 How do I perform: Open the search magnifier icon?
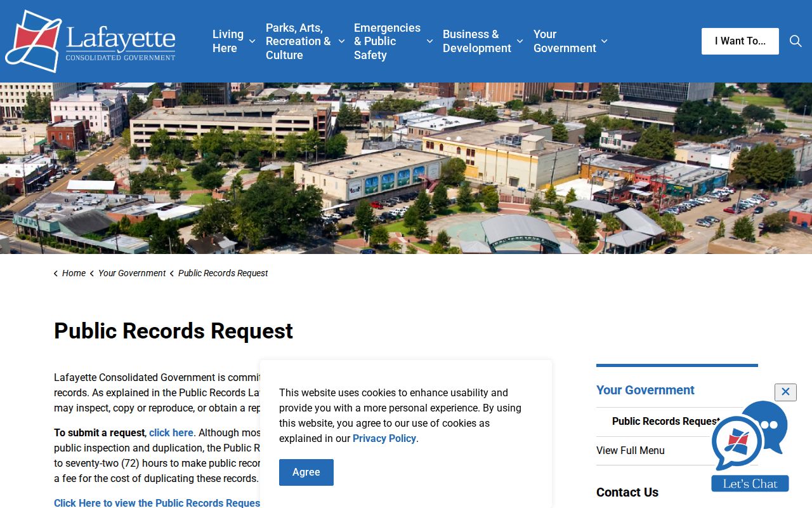tap(796, 41)
